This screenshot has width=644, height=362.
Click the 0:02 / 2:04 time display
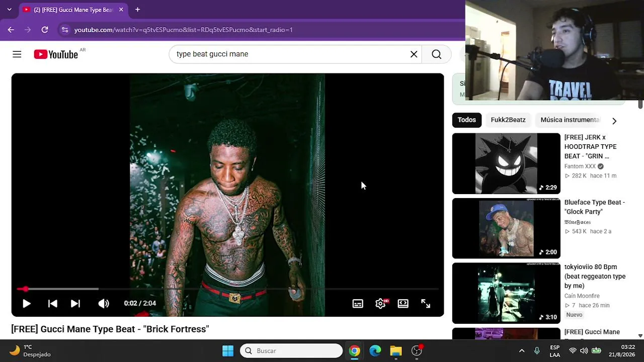click(x=140, y=304)
